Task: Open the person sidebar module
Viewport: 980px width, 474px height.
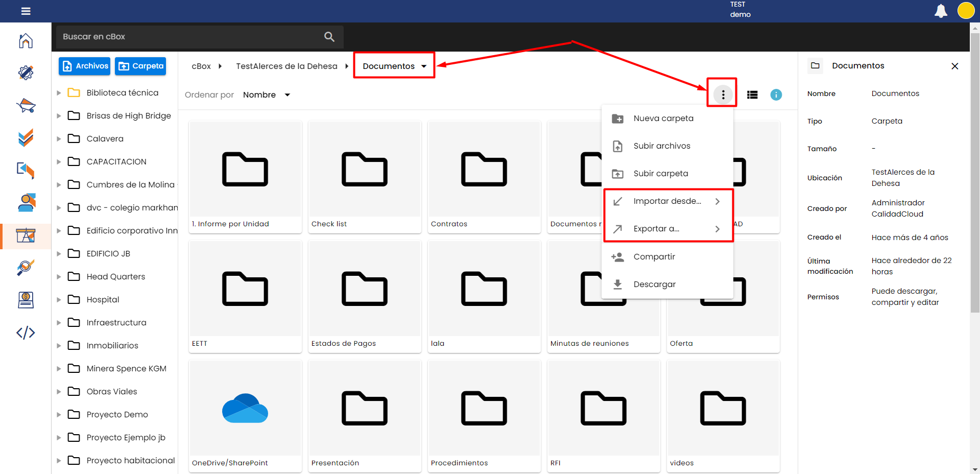Action: (26, 202)
